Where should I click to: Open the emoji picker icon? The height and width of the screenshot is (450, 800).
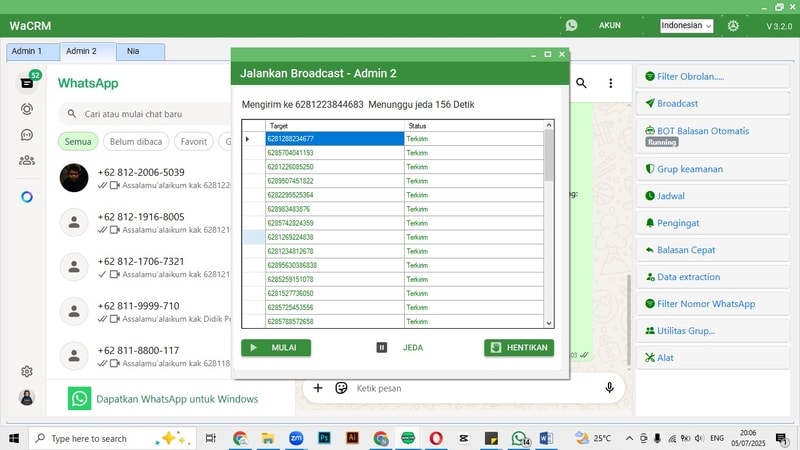[341, 388]
